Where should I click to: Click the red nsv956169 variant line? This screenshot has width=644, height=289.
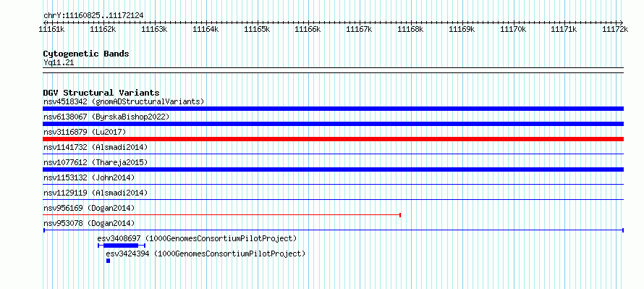pyautogui.click(x=222, y=215)
